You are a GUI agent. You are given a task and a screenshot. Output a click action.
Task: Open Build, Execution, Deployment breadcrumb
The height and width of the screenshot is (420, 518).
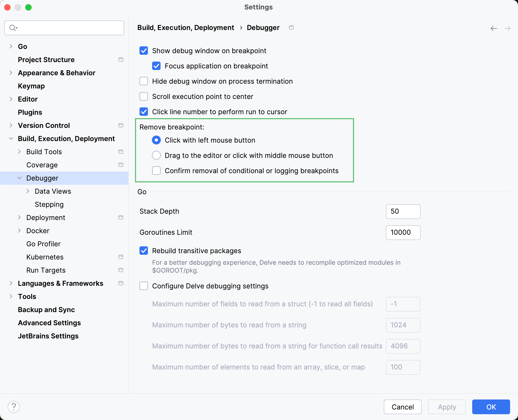pos(186,27)
